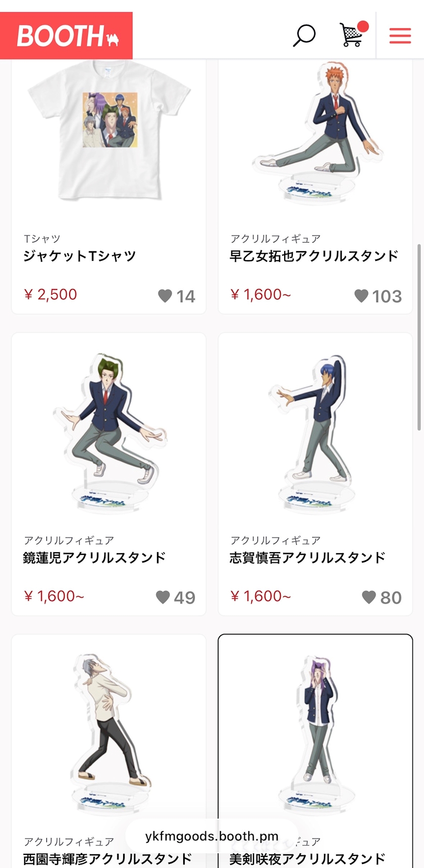
Task: Open 早乙女拓也アクリルスタンド product link
Action: pyautogui.click(x=314, y=256)
